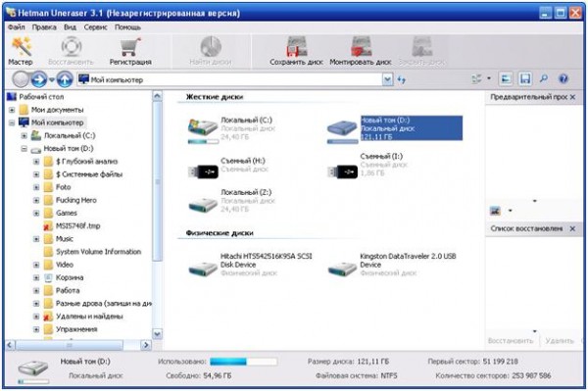Click the tree scrollbar down arrow
588x391 pixels.
[x=158, y=334]
